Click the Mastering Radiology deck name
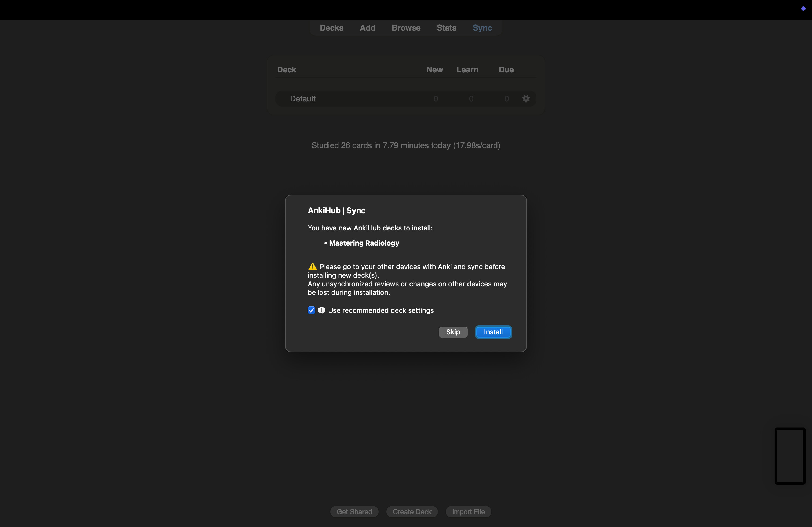 pos(364,243)
